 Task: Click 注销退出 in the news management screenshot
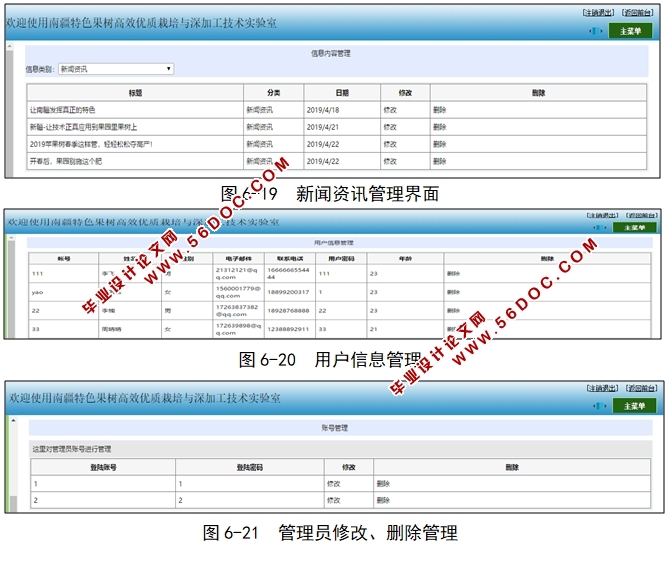point(598,13)
